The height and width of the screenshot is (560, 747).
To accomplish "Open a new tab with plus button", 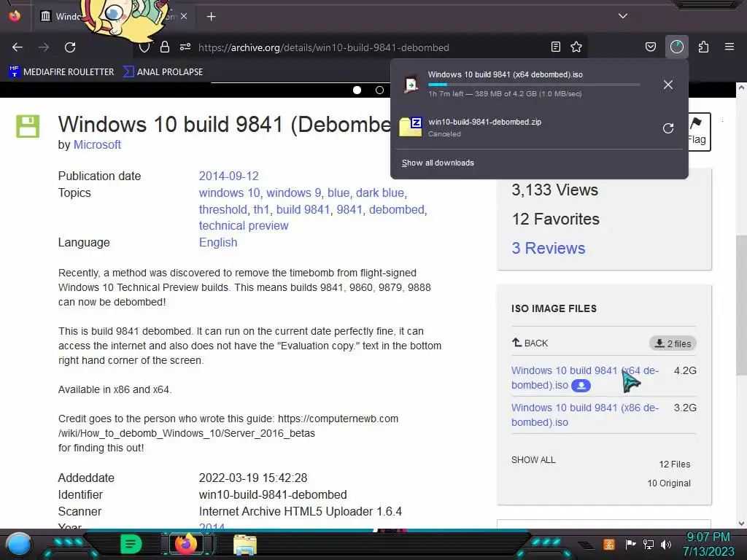I will pyautogui.click(x=212, y=17).
